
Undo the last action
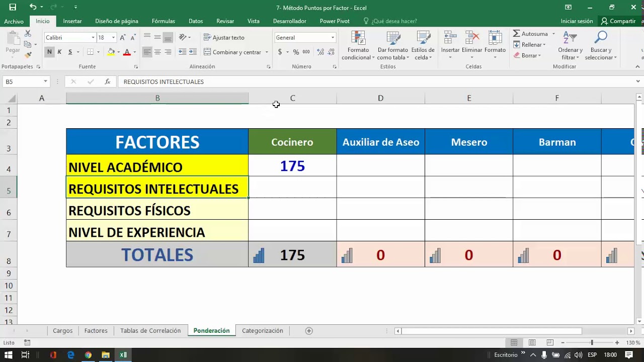tap(33, 7)
